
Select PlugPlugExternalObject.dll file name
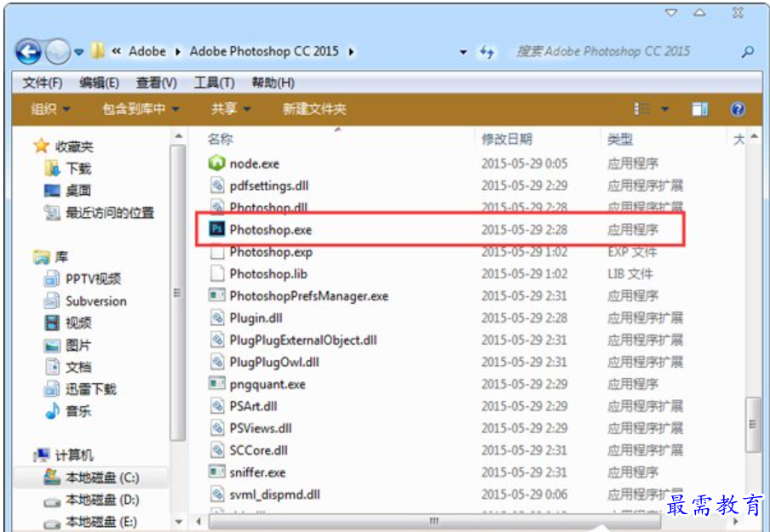pyautogui.click(x=303, y=340)
